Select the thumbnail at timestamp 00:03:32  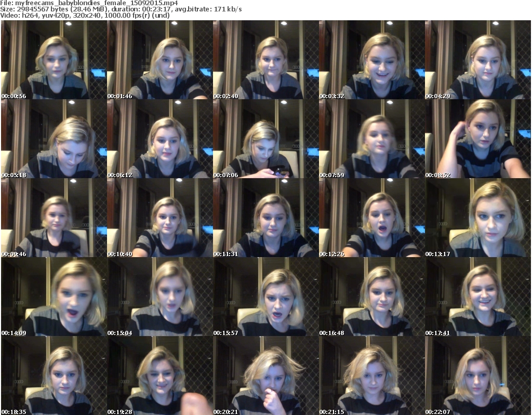[x=372, y=60]
